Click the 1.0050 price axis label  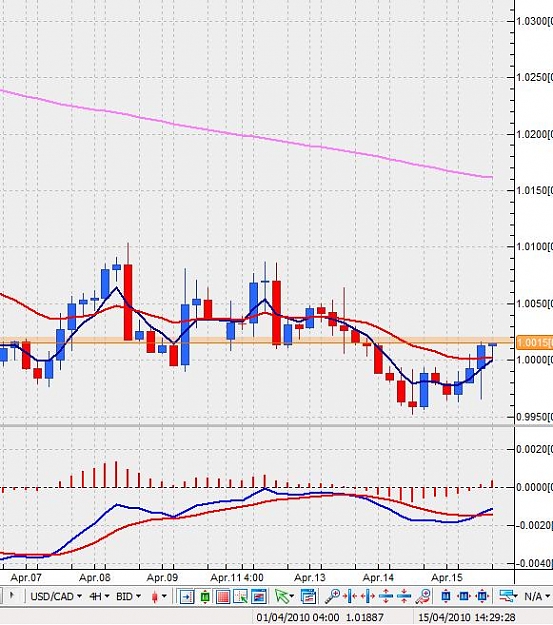534,303
